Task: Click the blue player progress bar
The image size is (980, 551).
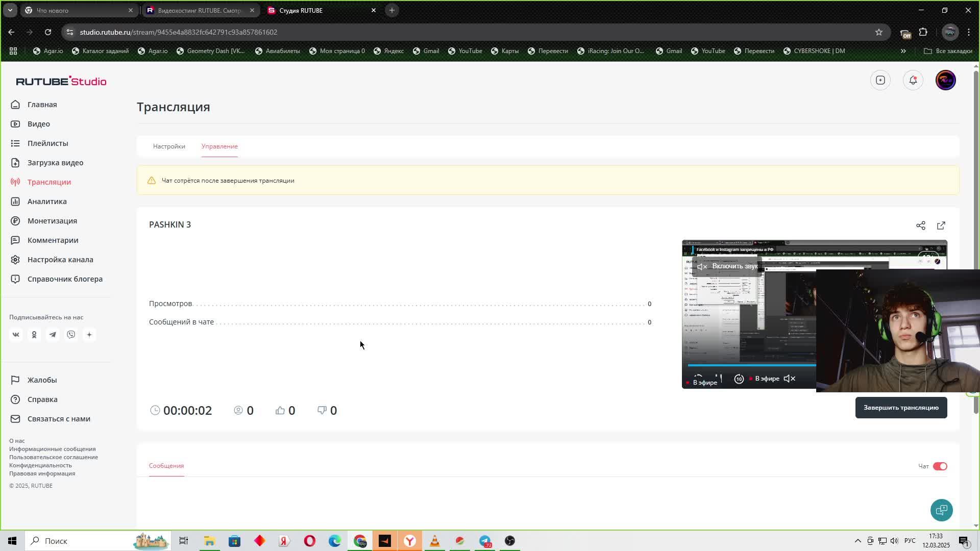Action: point(750,365)
